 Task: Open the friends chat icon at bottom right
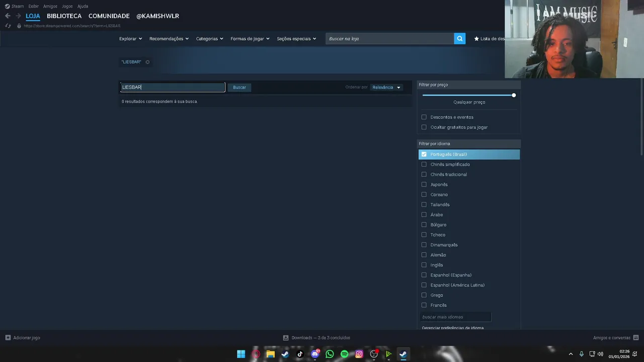click(636, 338)
